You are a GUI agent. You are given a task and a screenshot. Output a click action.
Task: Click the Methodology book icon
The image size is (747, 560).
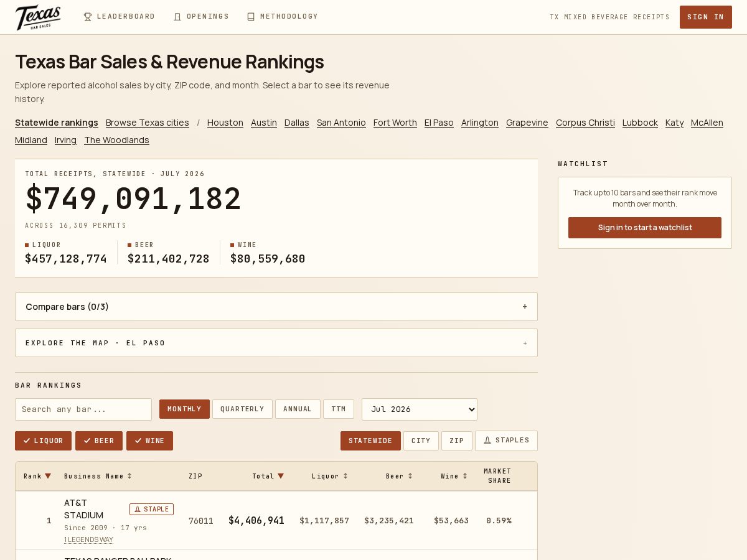click(x=251, y=17)
